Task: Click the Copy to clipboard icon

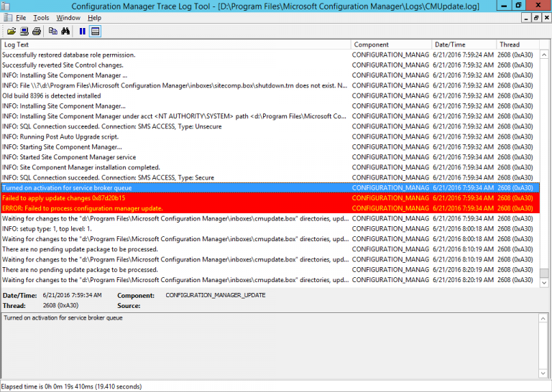Action: point(52,31)
